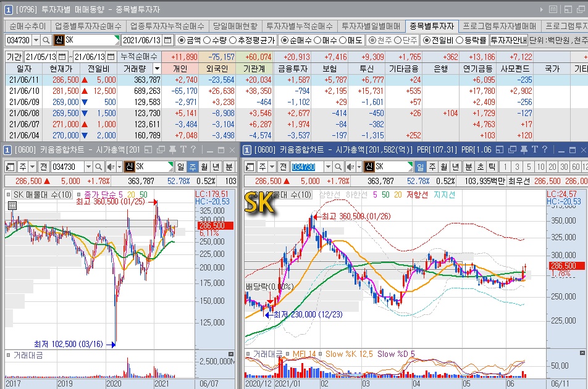
Task: Expand 주 type dropdown in right chart toolbar
Action: [x=272, y=167]
